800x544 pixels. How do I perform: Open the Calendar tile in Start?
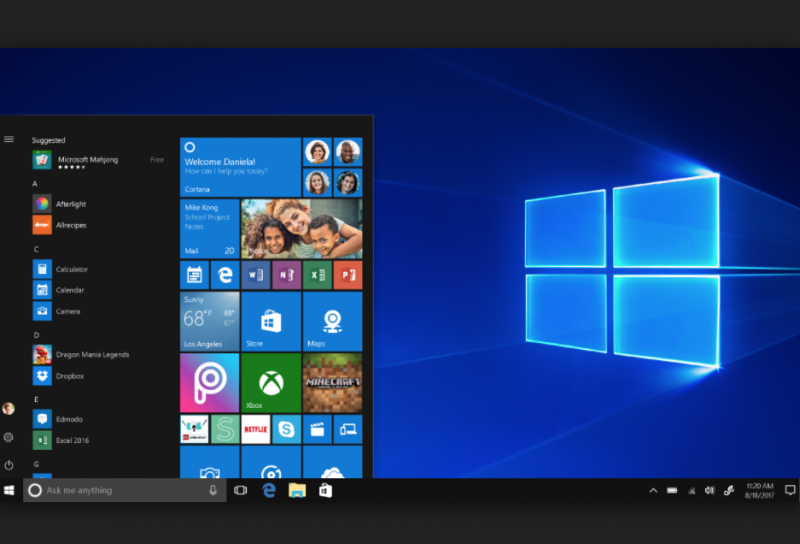coord(194,275)
